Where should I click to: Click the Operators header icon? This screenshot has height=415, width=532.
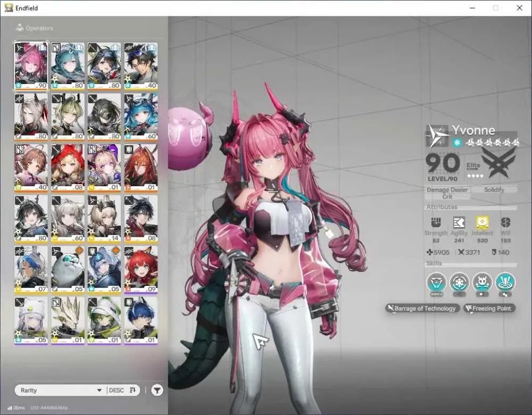(20, 28)
